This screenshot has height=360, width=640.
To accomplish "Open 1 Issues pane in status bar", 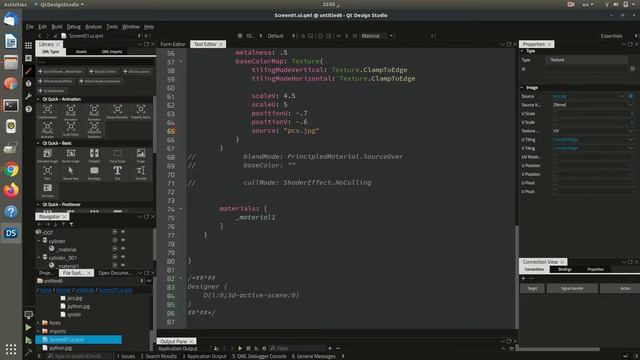I will 126,356.
